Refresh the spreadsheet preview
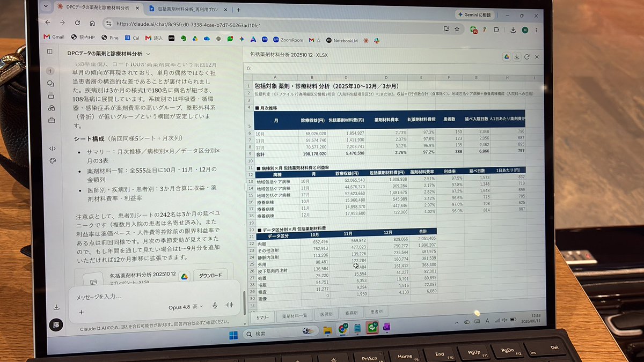Viewport: 644px width, 362px height. [526, 56]
